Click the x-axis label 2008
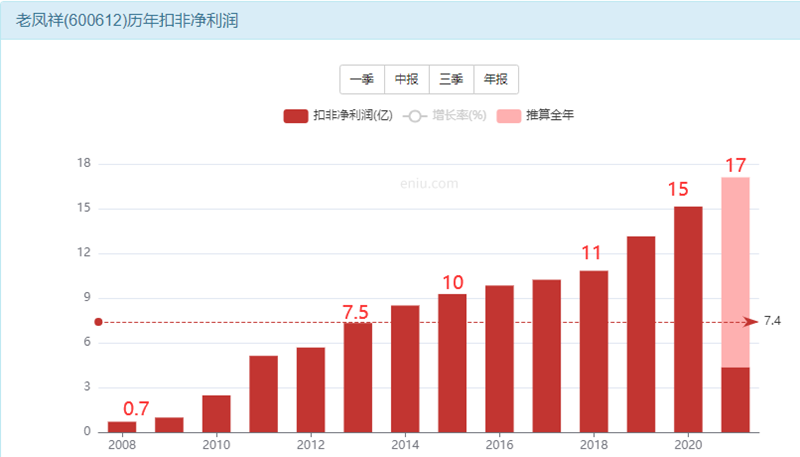The image size is (800, 457). click(122, 445)
